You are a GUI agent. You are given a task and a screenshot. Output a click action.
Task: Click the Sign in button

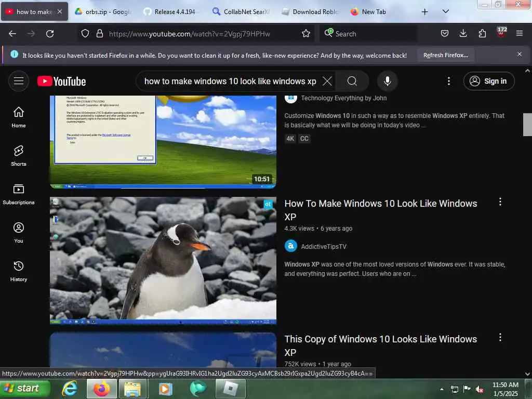click(x=488, y=81)
